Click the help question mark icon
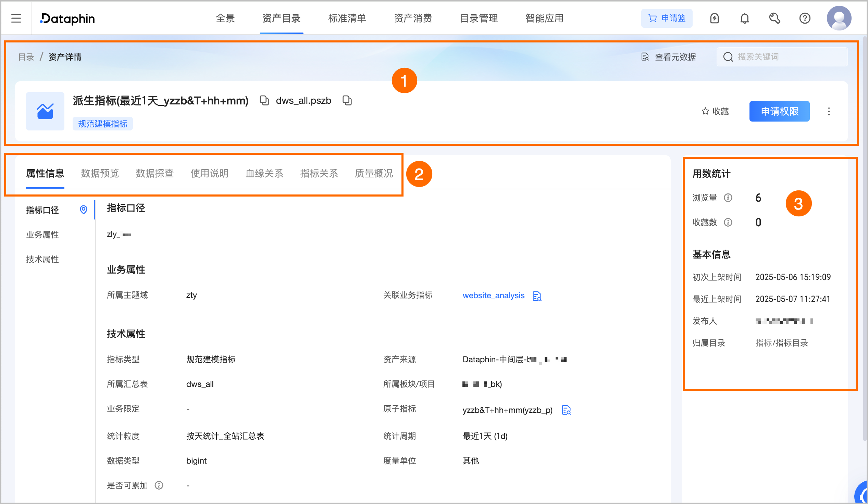Screen dimensions: 868x504 (x=805, y=18)
